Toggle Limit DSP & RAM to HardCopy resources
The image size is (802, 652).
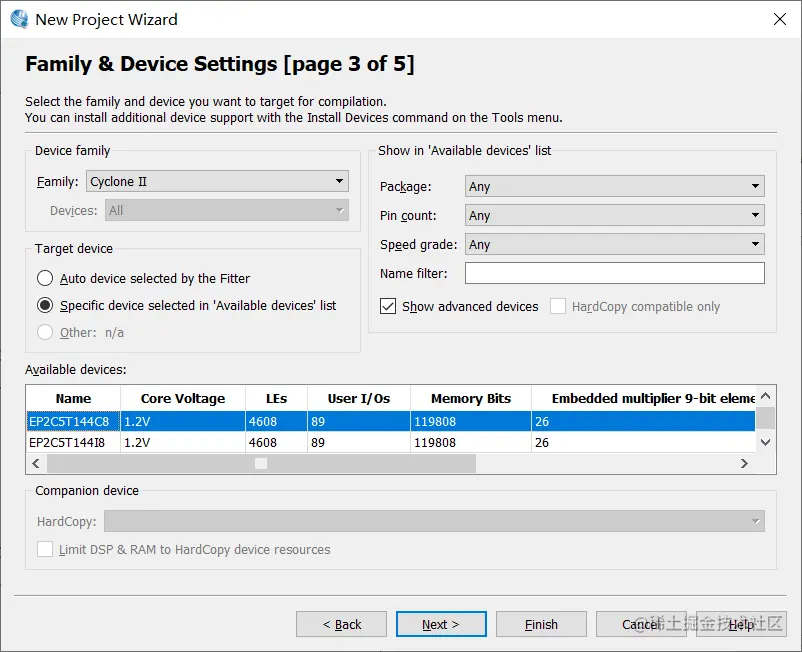45,549
